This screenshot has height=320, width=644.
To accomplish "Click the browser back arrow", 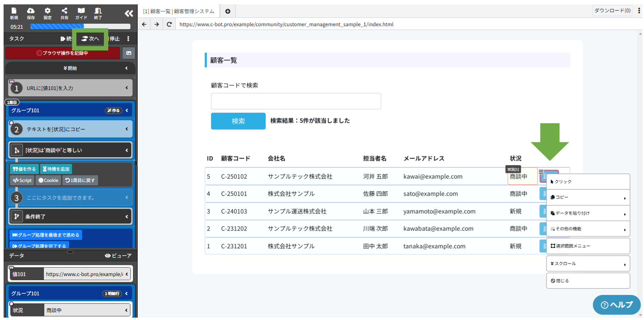I will tap(144, 24).
